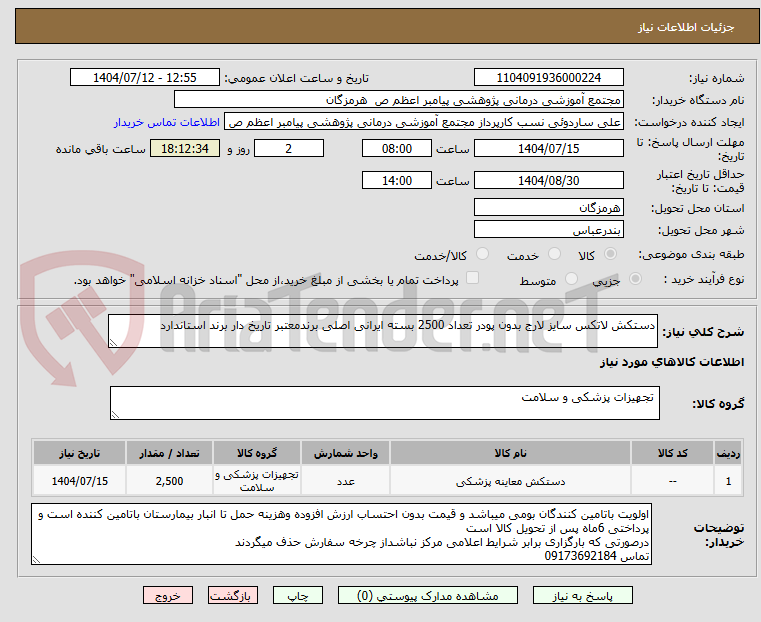Click the resize handle of the شرح کلی نیاز textarea
The width and height of the screenshot is (761, 622).
point(113,343)
